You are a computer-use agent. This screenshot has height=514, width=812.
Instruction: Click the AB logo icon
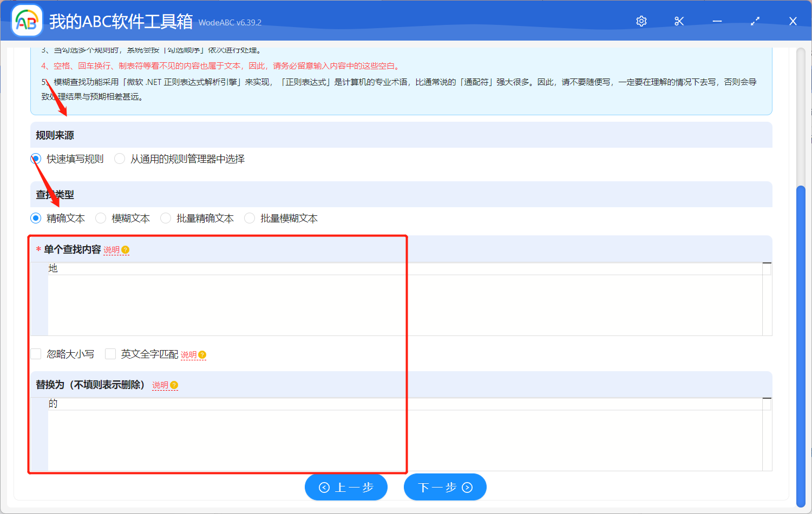27,21
